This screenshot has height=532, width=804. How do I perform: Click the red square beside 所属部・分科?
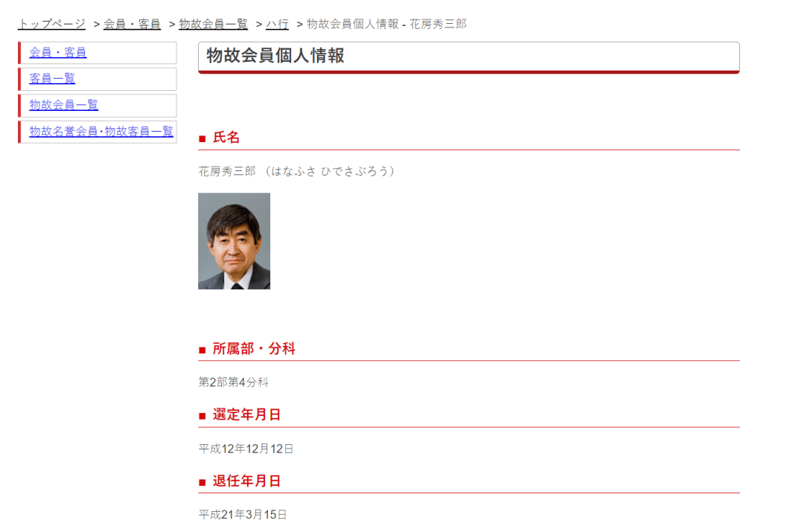point(202,350)
